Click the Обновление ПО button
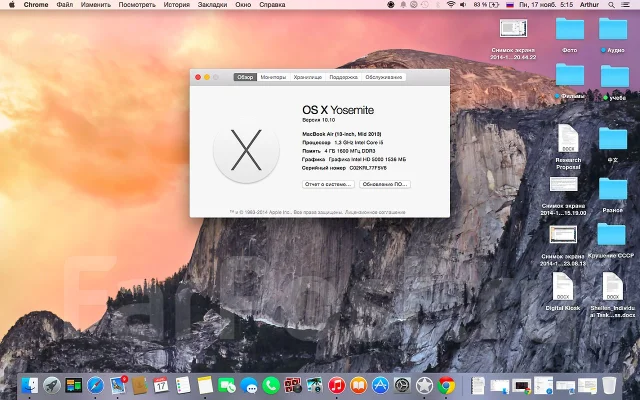Viewport: 640px width, 400px height. (x=385, y=184)
